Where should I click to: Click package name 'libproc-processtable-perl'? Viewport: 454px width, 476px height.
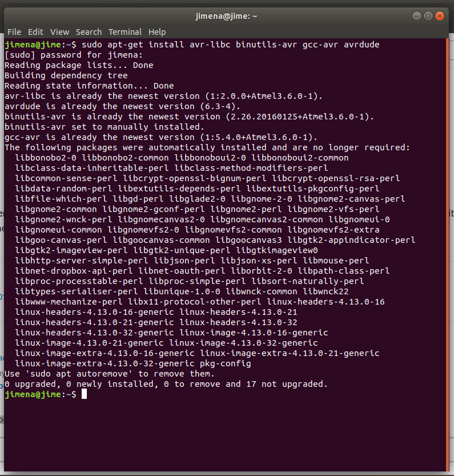[x=79, y=281]
